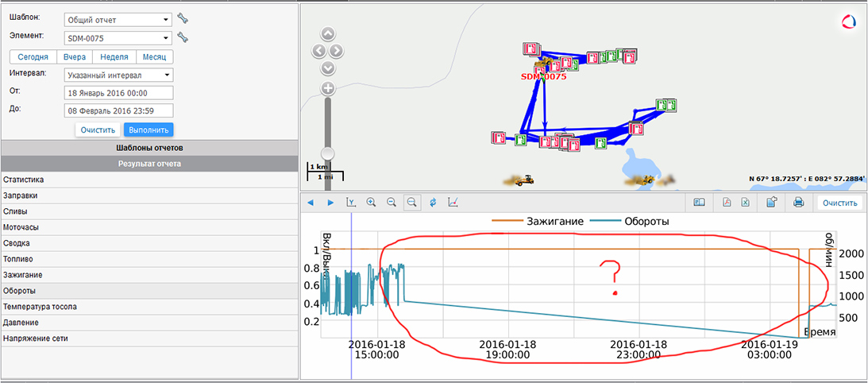Viewport: 868px width, 383px height.
Task: Zoom in on the chart with magnifier plus
Action: 371,203
